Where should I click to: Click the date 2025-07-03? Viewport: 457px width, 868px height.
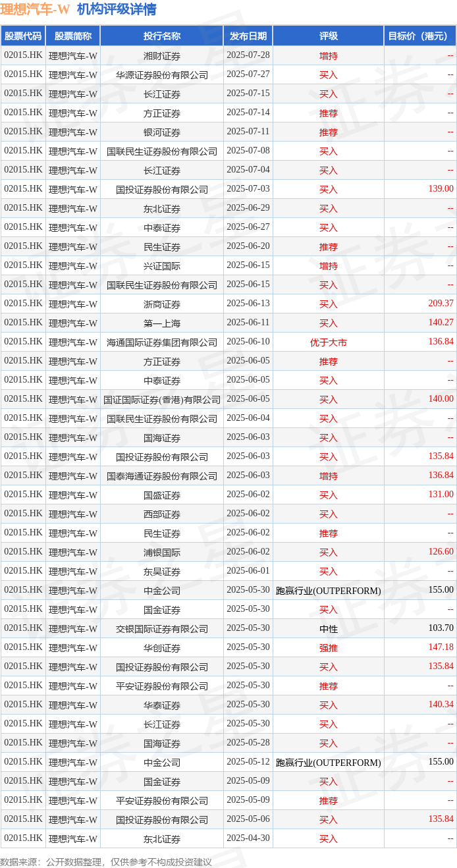pyautogui.click(x=248, y=189)
